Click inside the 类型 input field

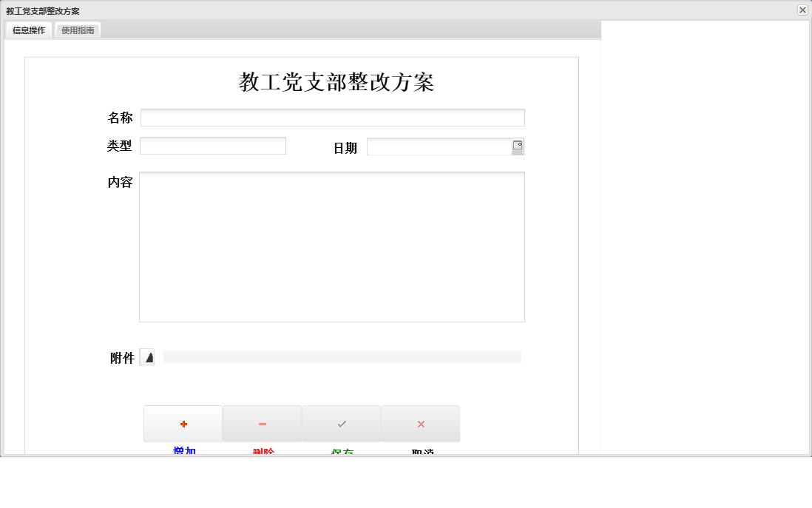click(212, 145)
